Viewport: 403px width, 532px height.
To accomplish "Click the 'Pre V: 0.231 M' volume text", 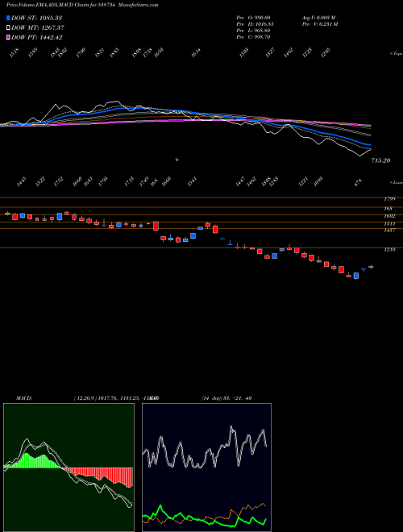I will pyautogui.click(x=319, y=24).
